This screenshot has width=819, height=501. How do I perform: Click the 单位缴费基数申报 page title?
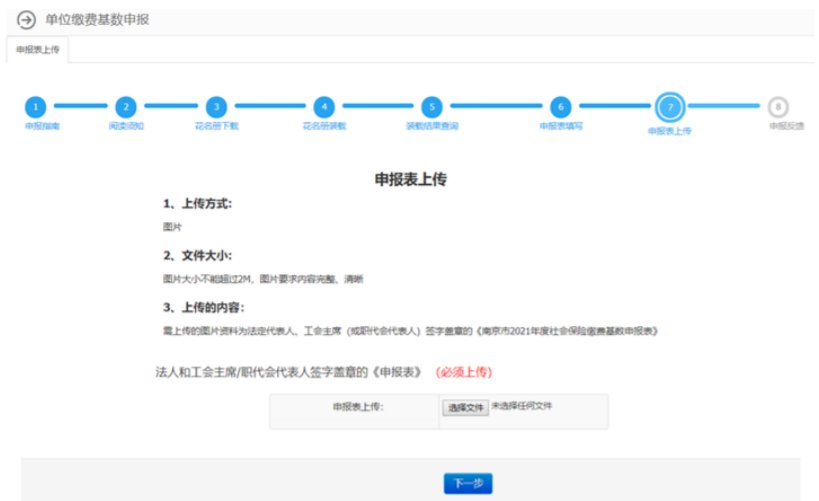point(98,20)
